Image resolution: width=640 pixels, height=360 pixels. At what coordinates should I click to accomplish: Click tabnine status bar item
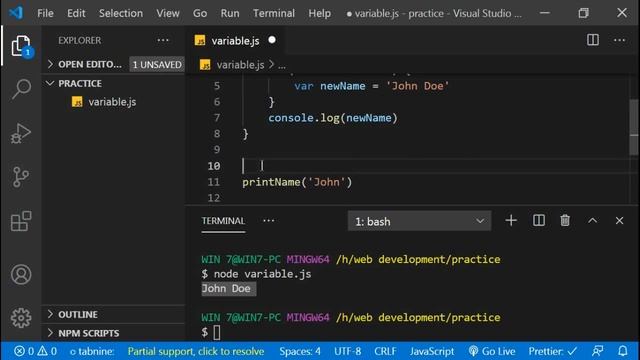pos(92,351)
